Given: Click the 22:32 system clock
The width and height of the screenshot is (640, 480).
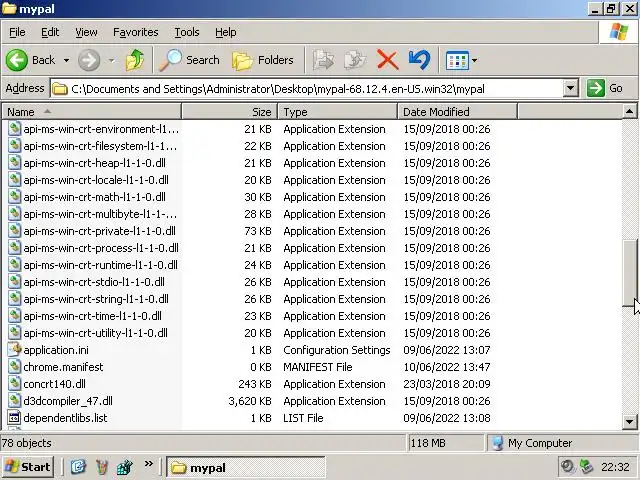Looking at the screenshot, I should tap(615, 467).
